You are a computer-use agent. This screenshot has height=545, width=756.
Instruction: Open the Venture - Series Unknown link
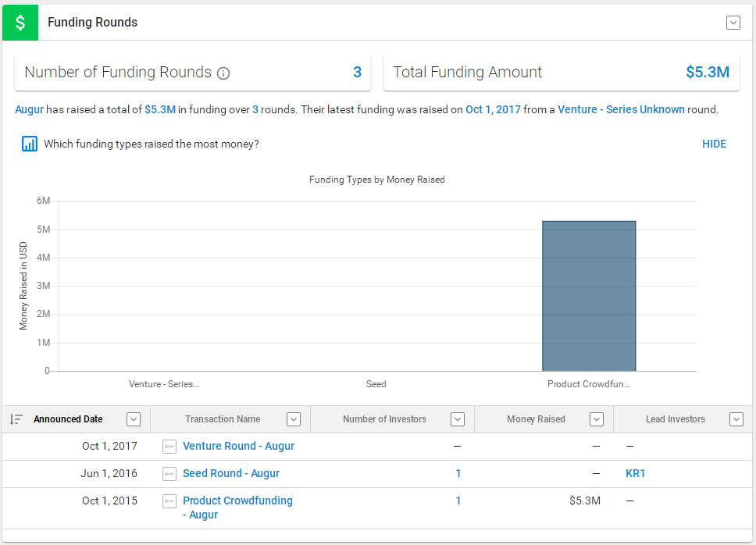coord(621,110)
